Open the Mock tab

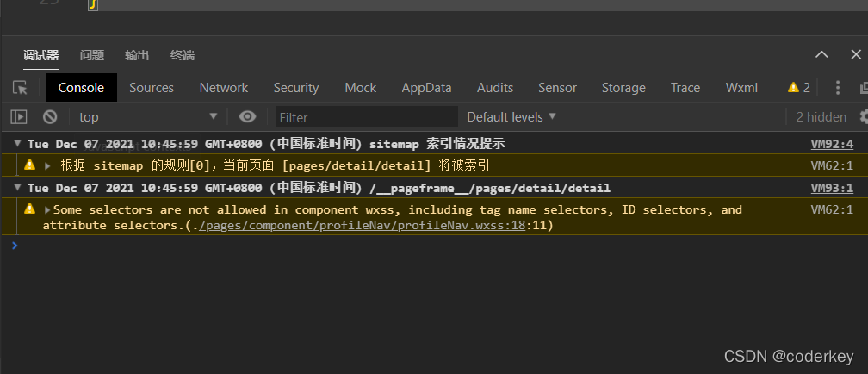coord(360,88)
